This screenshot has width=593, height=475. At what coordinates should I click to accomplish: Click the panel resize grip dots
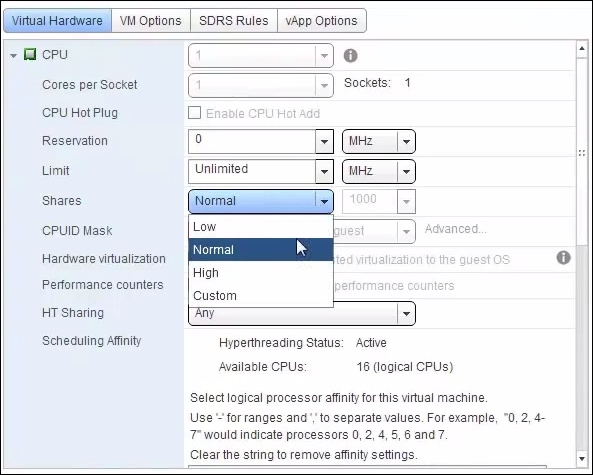point(582,153)
